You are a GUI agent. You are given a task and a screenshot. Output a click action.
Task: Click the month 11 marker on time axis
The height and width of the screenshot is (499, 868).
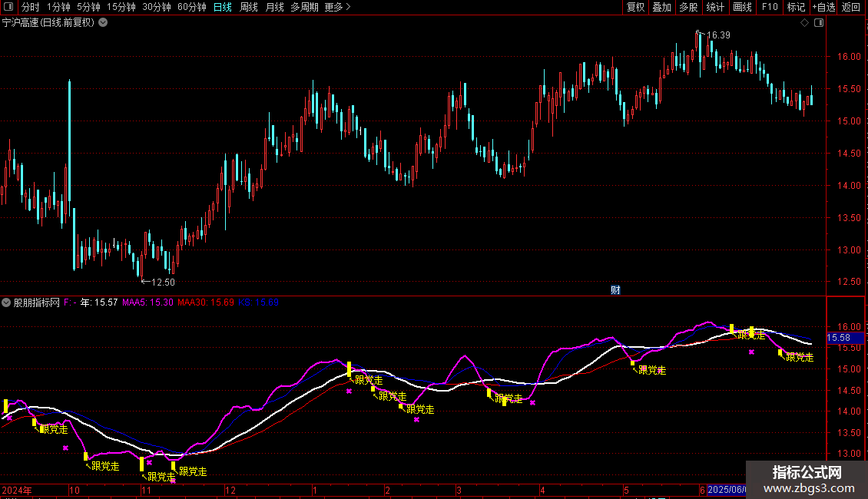click(x=146, y=490)
